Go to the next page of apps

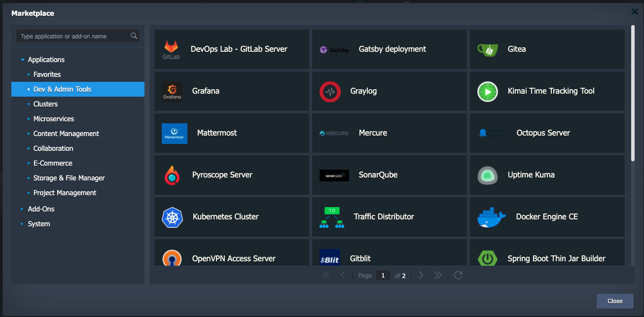421,275
